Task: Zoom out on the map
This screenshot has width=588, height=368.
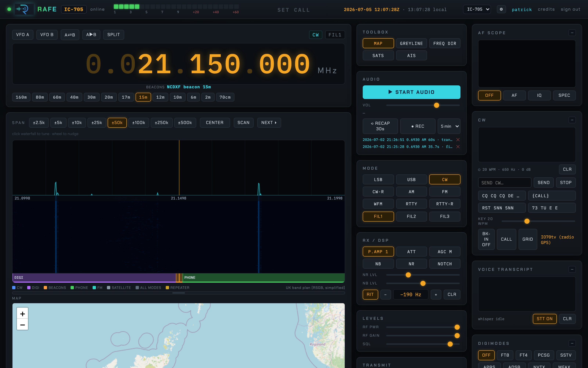Action: coord(22,325)
